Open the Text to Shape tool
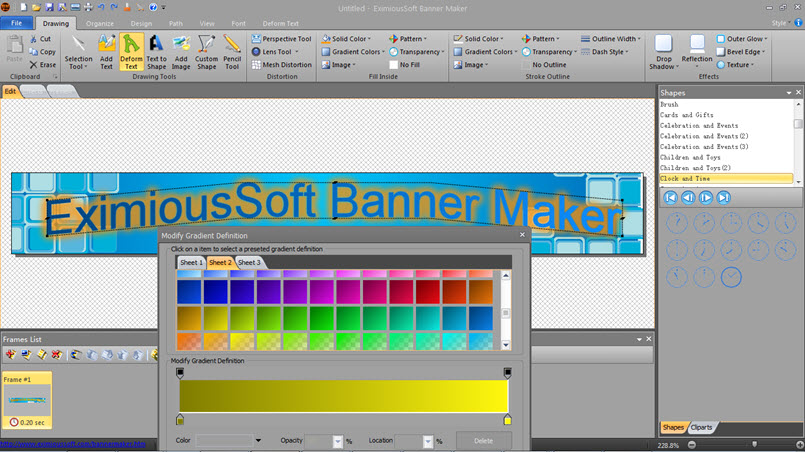 coord(156,52)
